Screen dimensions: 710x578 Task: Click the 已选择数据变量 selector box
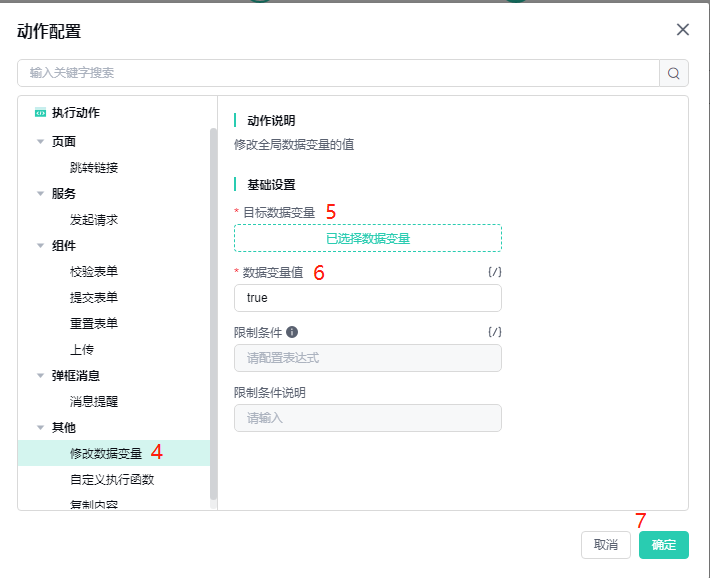tap(368, 238)
